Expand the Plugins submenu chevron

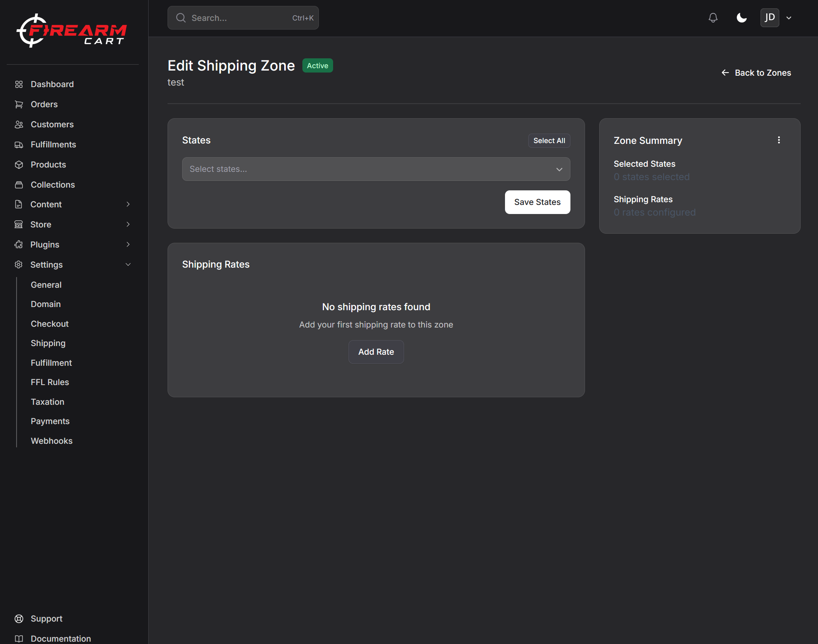tap(128, 244)
